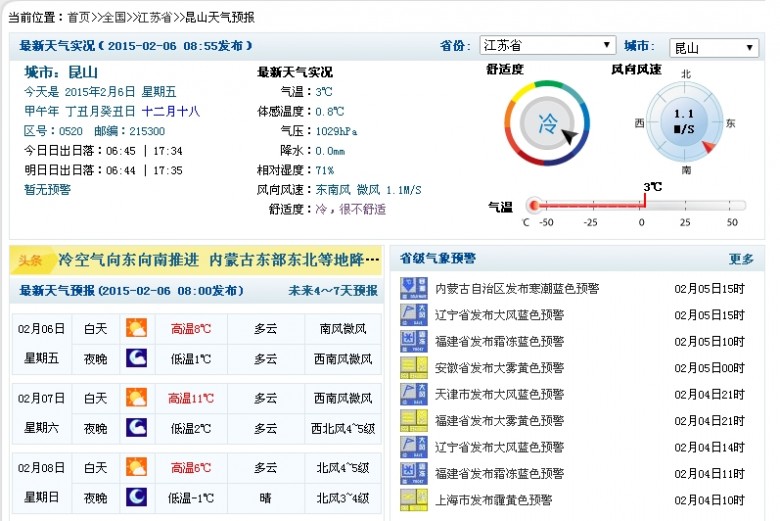The image size is (780, 521).
Task: Click the warning icon beside 内蒙古自治区 cold wave alert
Action: [x=413, y=289]
